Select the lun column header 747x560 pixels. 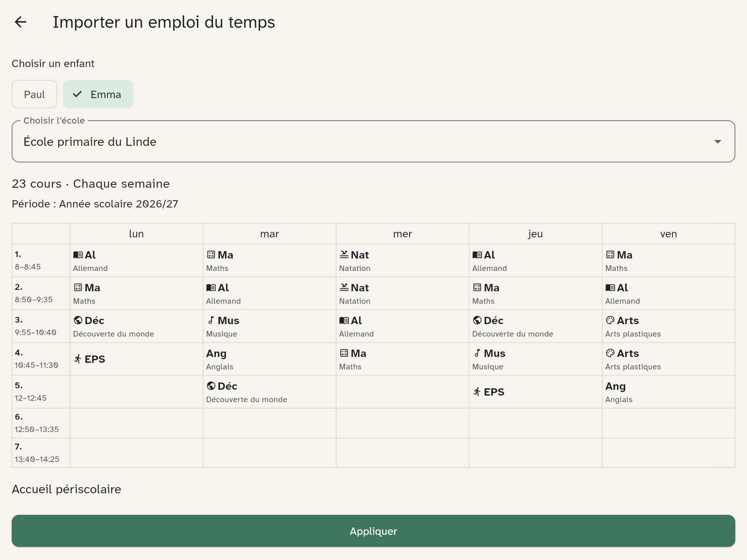click(136, 234)
